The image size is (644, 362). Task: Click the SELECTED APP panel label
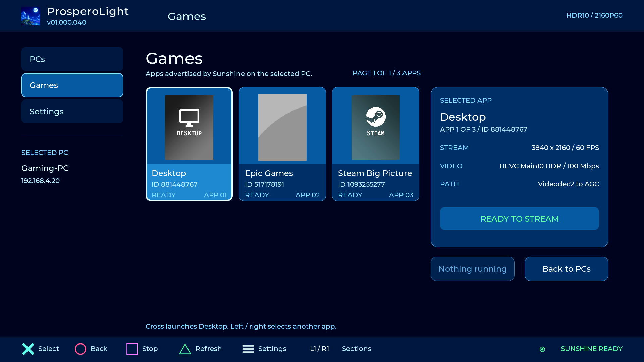click(x=466, y=100)
